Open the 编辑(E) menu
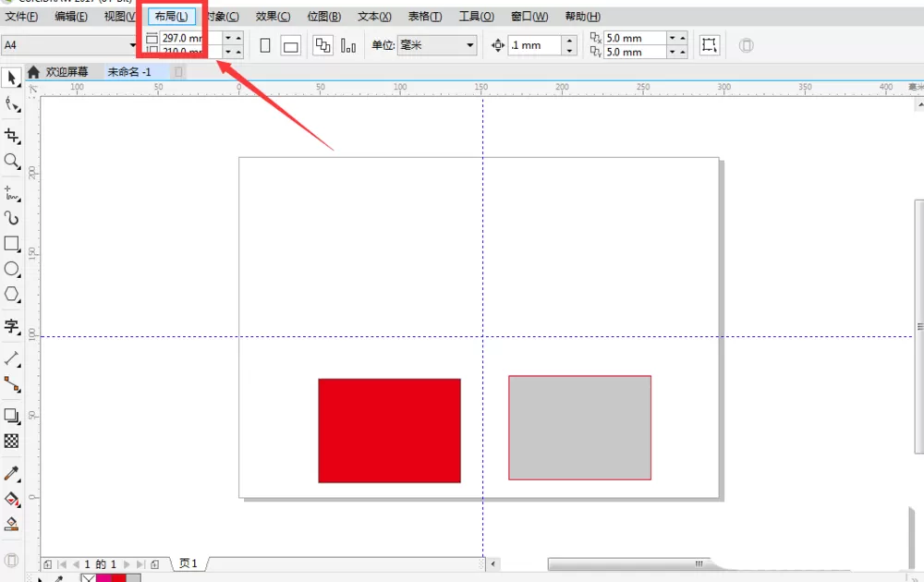Screen dimensions: 924x582 71,17
